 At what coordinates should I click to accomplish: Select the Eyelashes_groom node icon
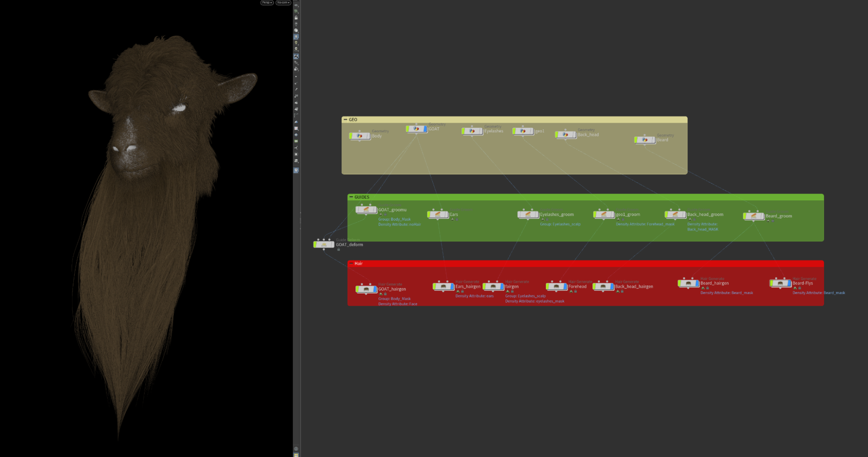click(528, 214)
